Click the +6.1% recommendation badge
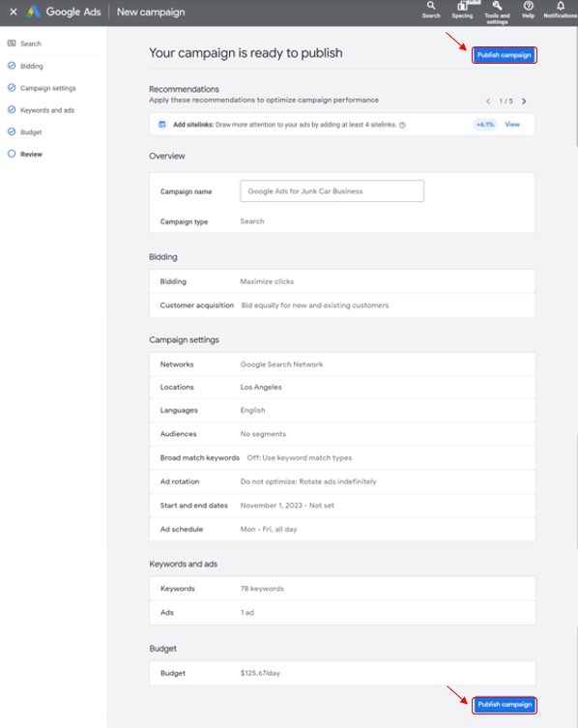 click(x=485, y=125)
